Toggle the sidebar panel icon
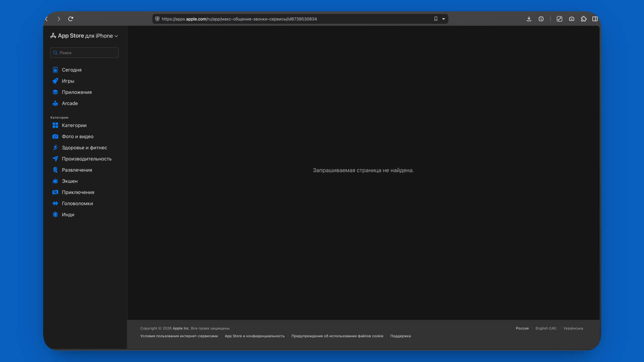Image resolution: width=644 pixels, height=362 pixels. [595, 19]
